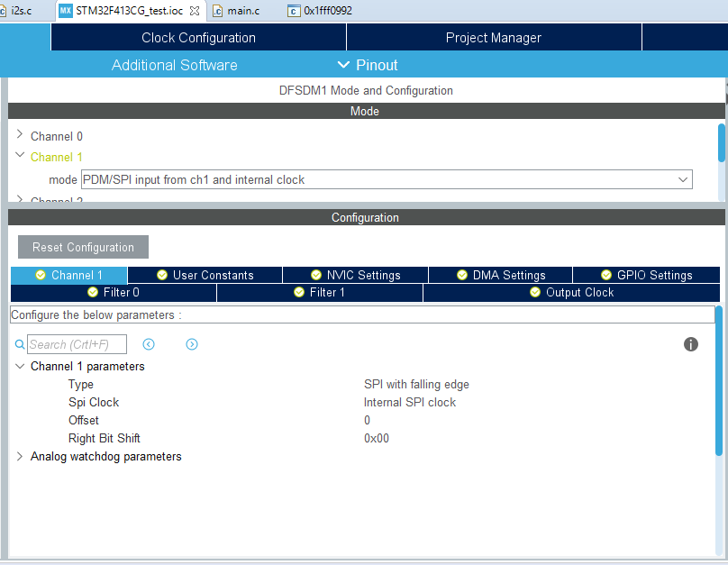Collapse Channel 1 in Mode tree

coord(20,155)
